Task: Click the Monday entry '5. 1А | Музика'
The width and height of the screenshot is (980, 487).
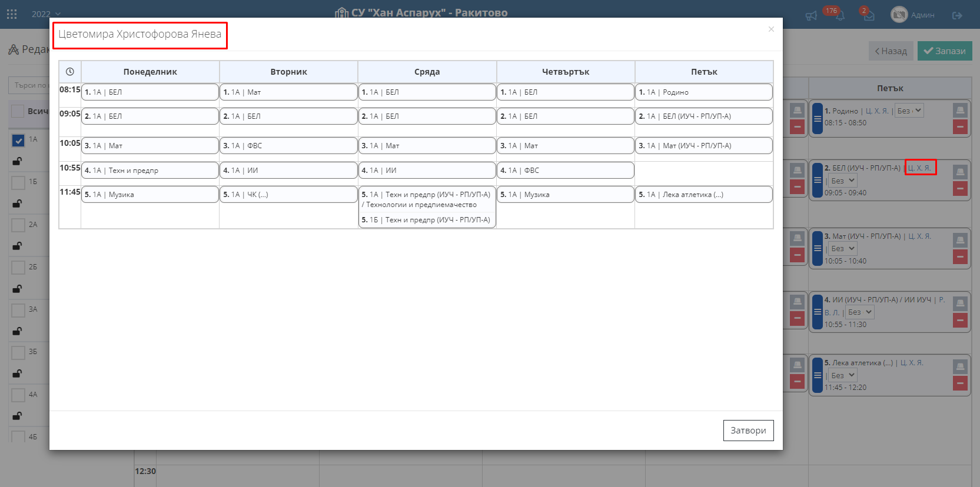Action: tap(150, 195)
